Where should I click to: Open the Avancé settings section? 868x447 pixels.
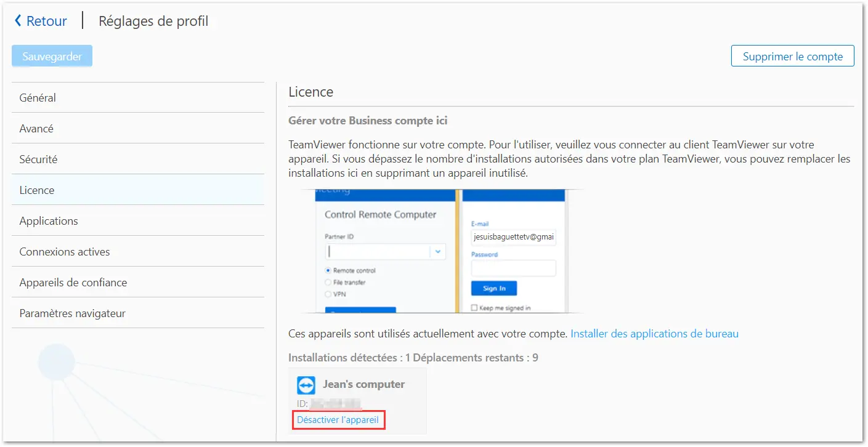point(138,128)
